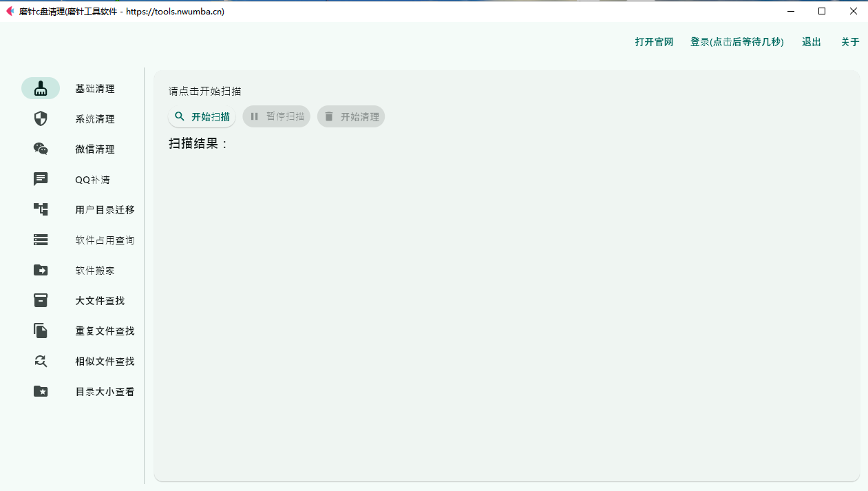Click the 软件占用查询 list icon
The height and width of the screenshot is (491, 868).
click(x=40, y=240)
